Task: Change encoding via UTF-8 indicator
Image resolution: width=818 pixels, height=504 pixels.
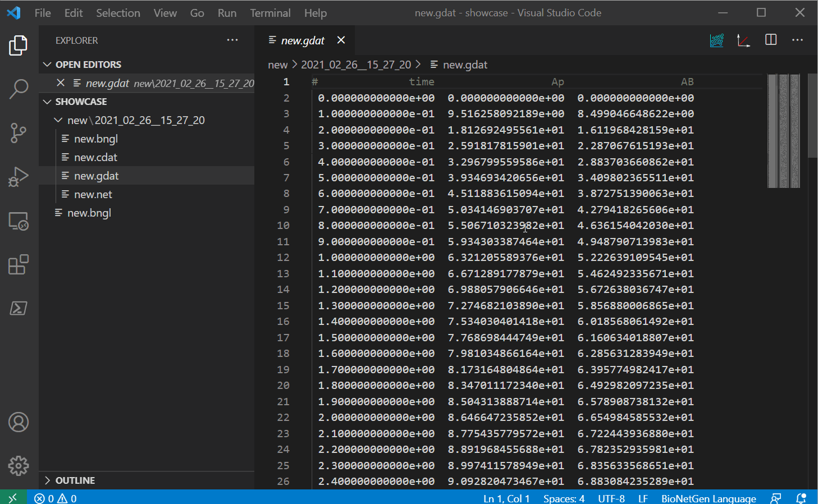Action: click(x=611, y=498)
